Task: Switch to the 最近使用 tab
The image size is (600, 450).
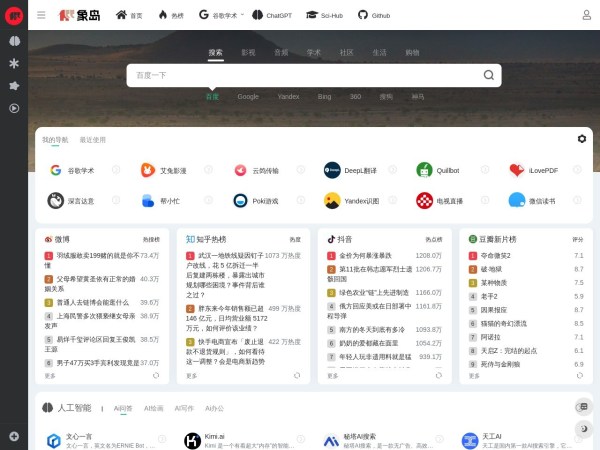Action: pyautogui.click(x=93, y=140)
